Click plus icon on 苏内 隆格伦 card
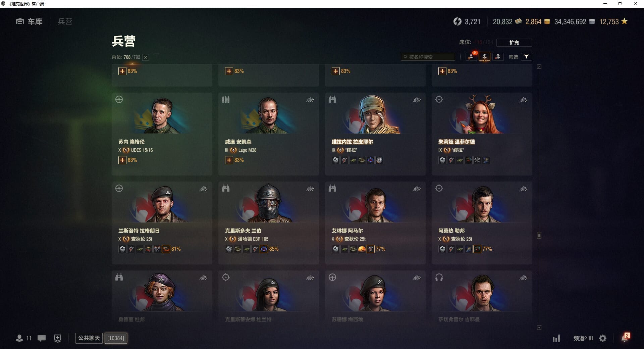 click(x=122, y=160)
